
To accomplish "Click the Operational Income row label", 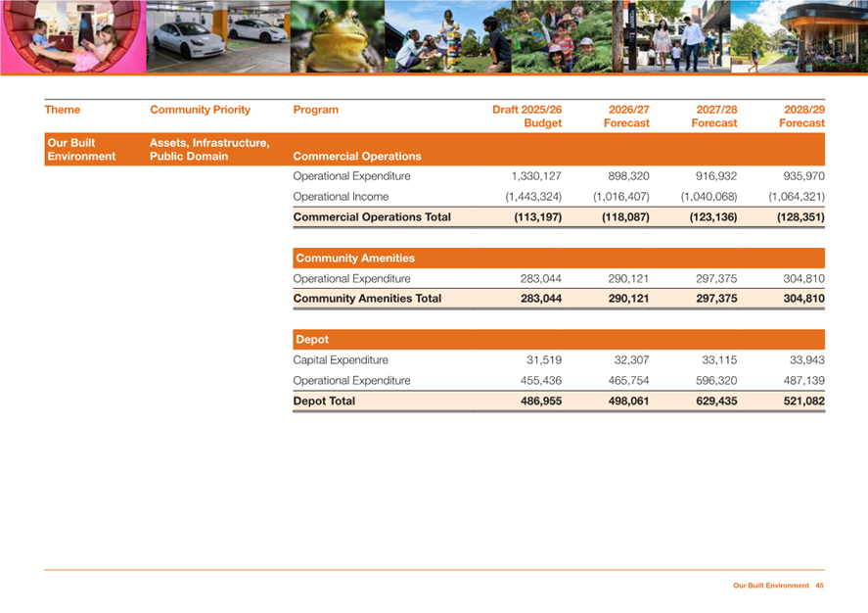I will click(341, 197).
